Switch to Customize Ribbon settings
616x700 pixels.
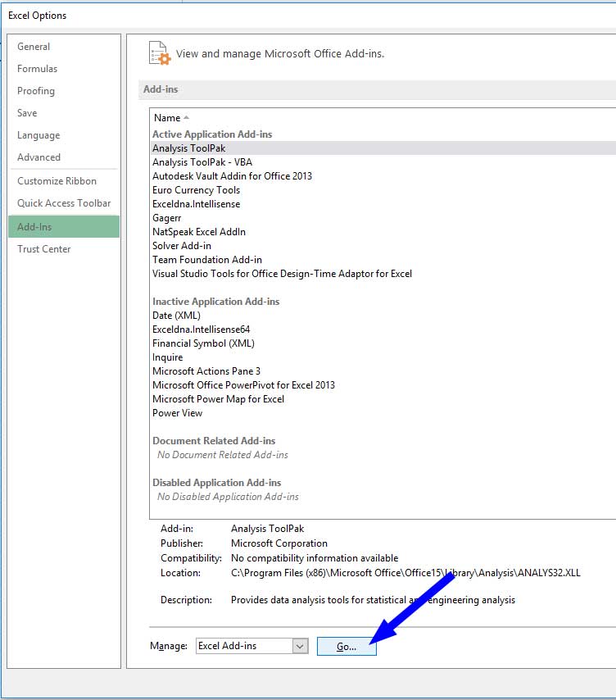point(64,181)
